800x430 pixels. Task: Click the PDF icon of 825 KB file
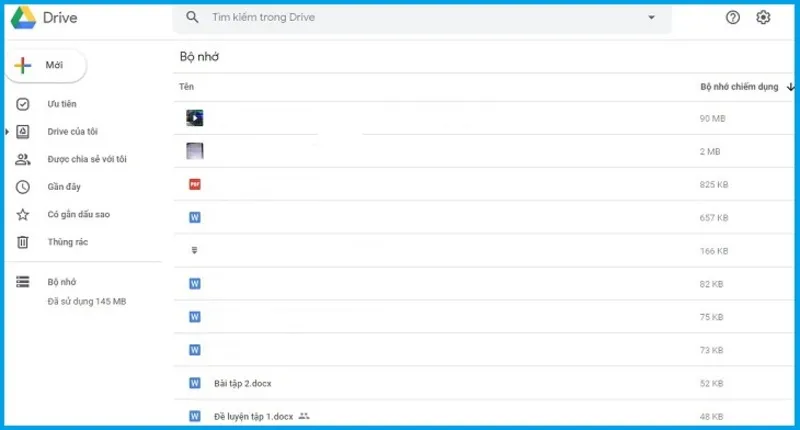195,184
